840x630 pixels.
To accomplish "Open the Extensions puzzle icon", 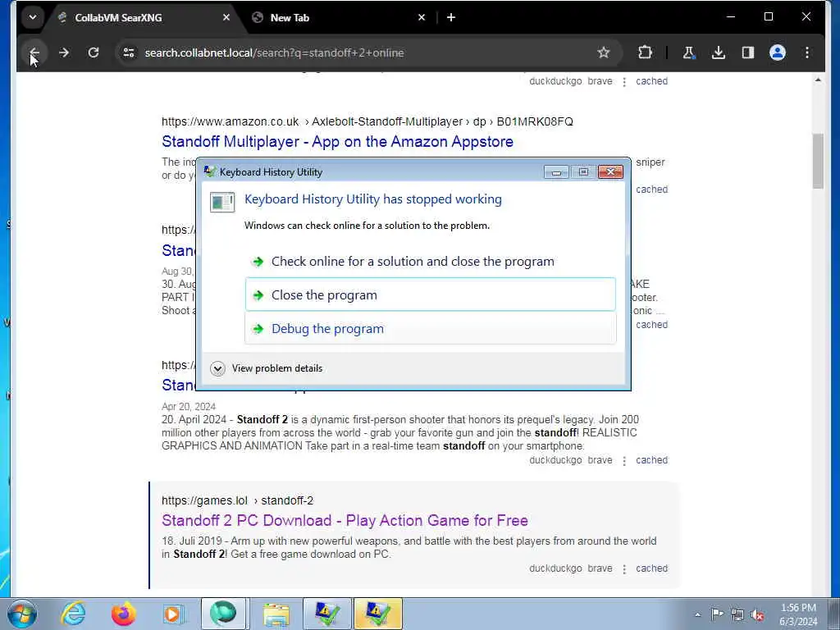I will click(645, 52).
